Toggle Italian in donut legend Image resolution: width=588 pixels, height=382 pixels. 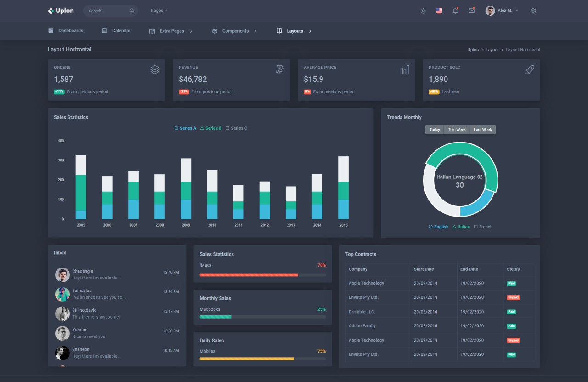(461, 227)
